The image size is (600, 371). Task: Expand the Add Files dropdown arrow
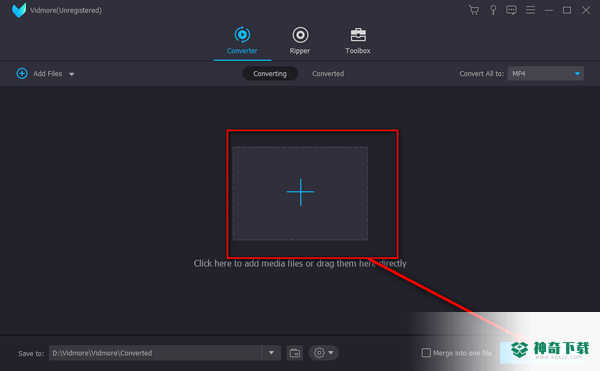(72, 74)
